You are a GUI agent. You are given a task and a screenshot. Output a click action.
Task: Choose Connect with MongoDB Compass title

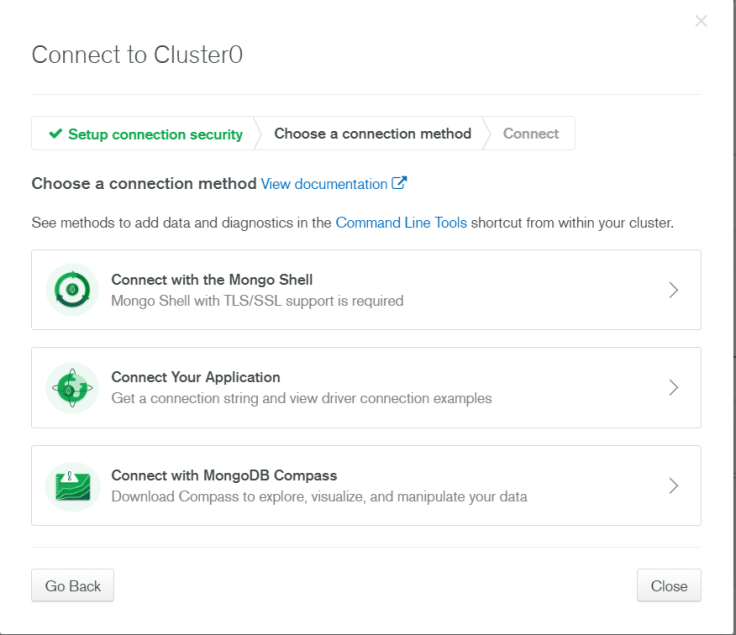pos(224,475)
